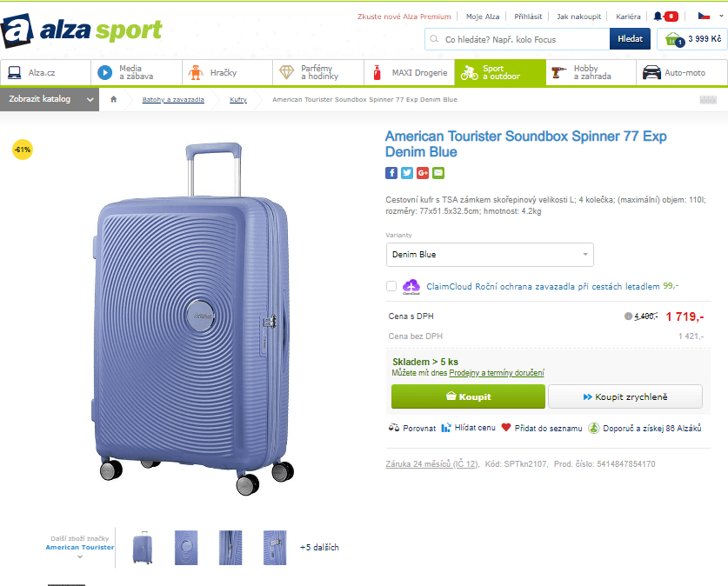The width and height of the screenshot is (728, 586).
Task: Open the language flag dropdown
Action: [x=707, y=15]
